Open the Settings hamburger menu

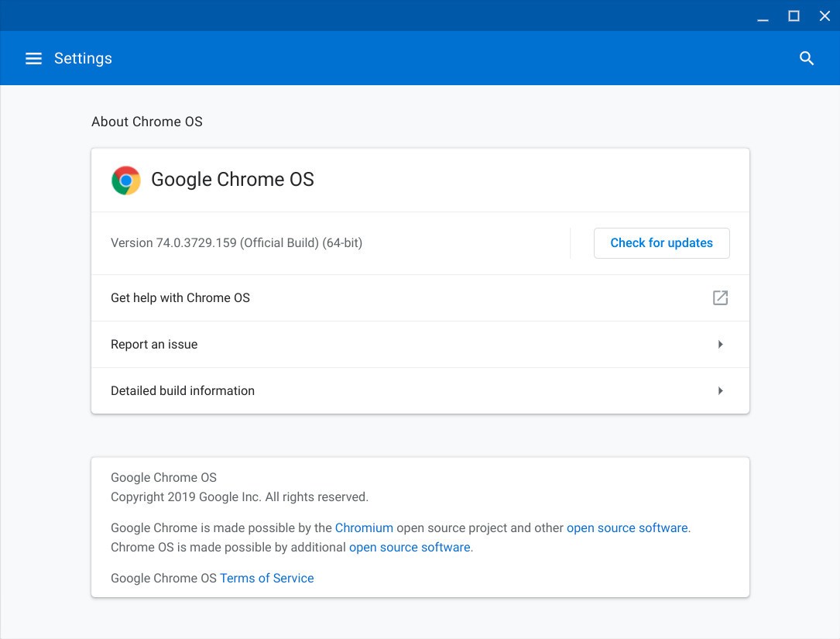[x=33, y=58]
